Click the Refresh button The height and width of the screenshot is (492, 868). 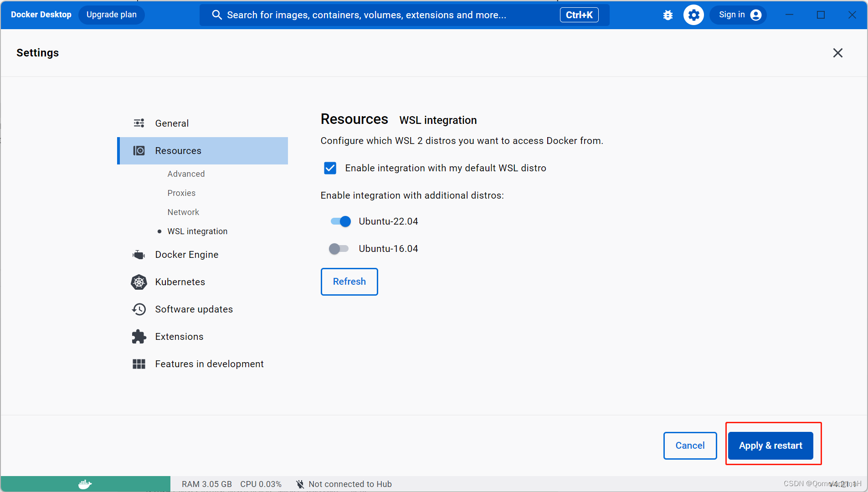[349, 282]
